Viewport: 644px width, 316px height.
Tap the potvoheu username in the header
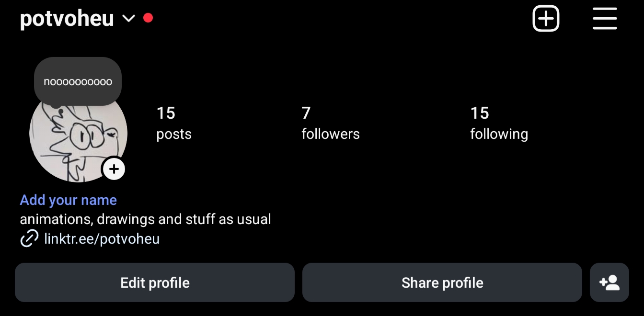click(x=67, y=19)
